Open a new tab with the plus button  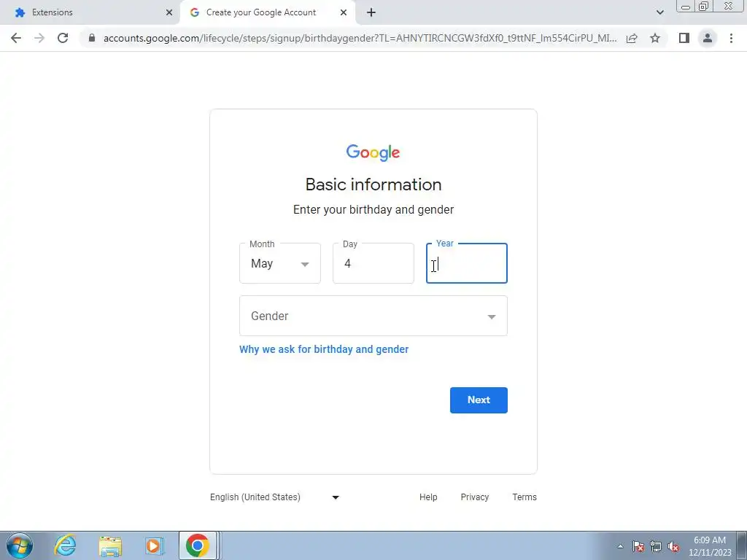pos(371,12)
